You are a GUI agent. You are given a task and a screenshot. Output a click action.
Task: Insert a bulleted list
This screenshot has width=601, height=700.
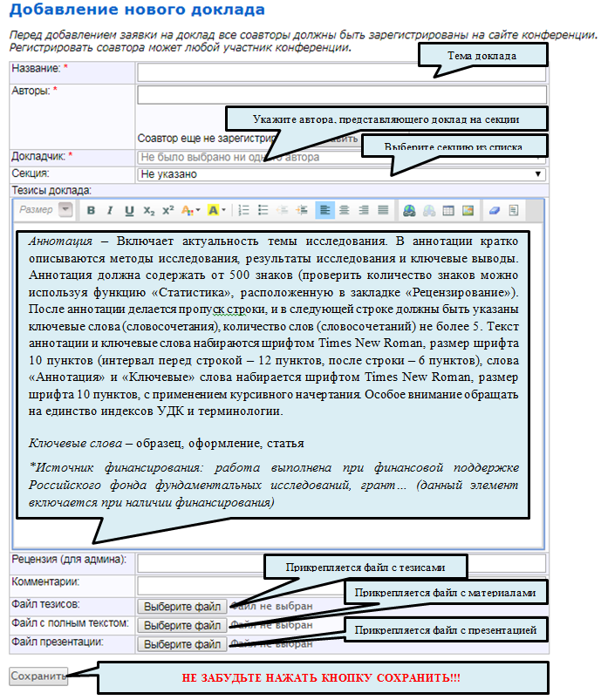click(x=263, y=210)
